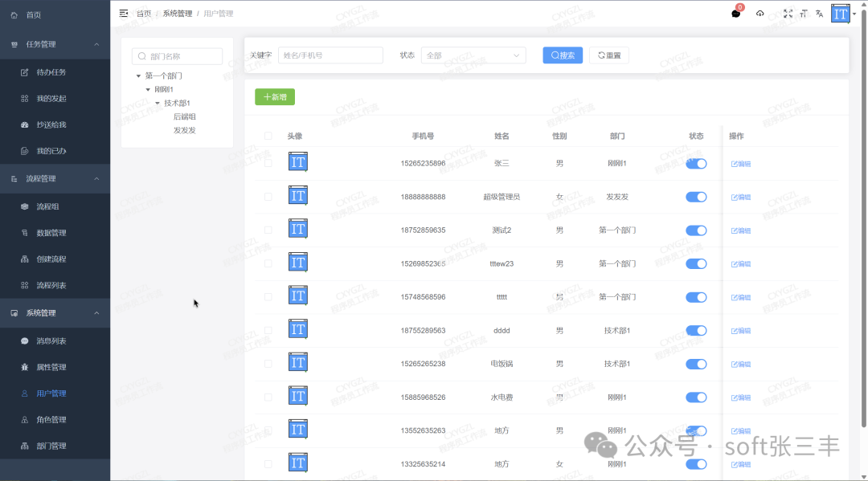The image size is (868, 481).
Task: Toggle 超级管理员's status switch off
Action: click(x=696, y=197)
